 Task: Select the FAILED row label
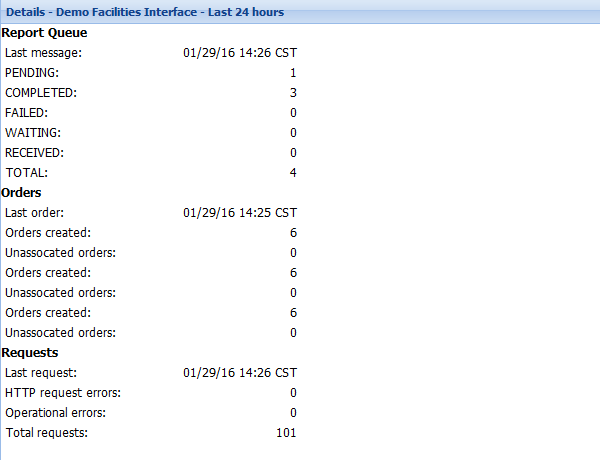(26, 113)
